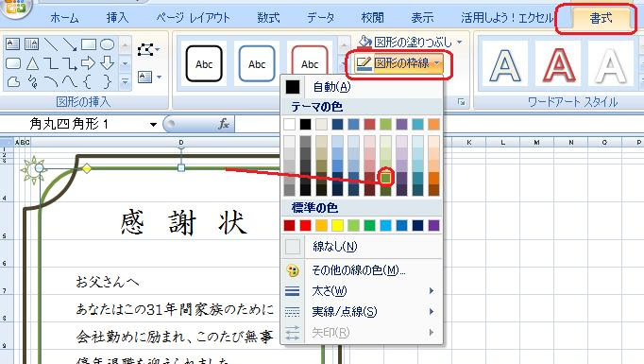
Task: Switch to the 表示 tab
Action: coord(423,18)
